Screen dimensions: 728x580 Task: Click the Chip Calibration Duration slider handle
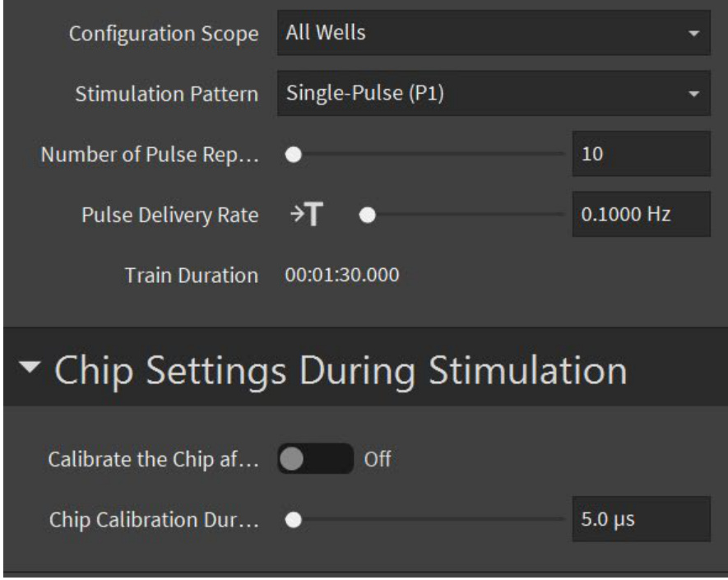click(x=294, y=520)
